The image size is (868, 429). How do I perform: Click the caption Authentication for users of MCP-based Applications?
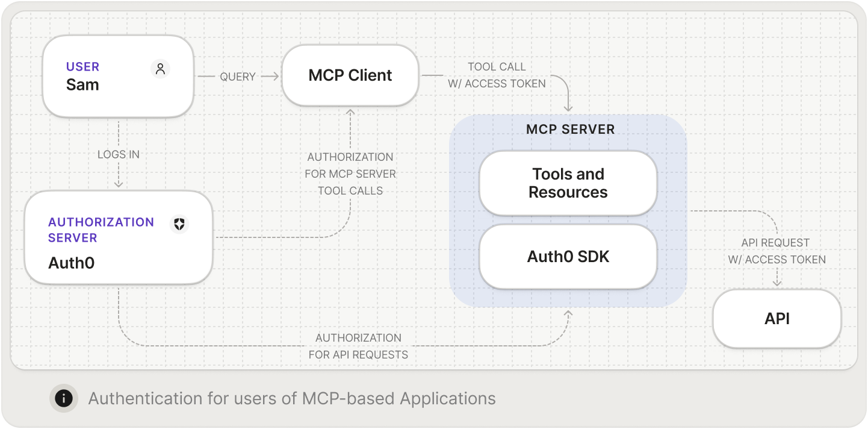click(292, 398)
